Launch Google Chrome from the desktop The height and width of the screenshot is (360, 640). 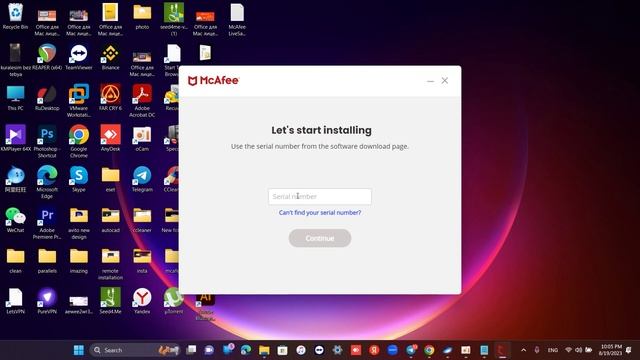point(79,141)
